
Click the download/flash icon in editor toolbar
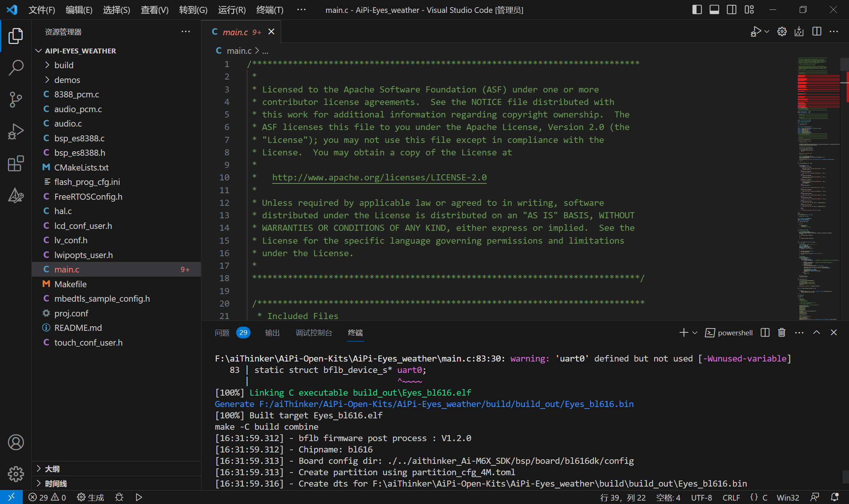(799, 32)
